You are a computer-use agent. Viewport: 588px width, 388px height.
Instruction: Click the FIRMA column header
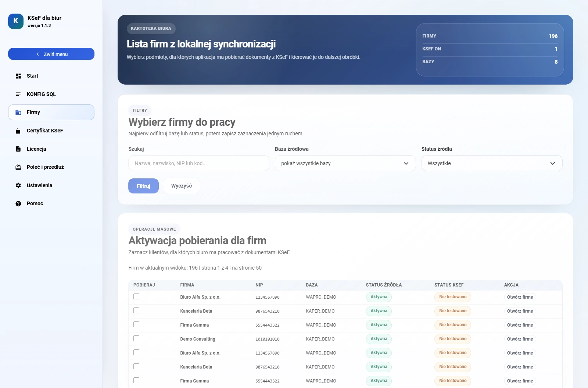[x=187, y=285]
